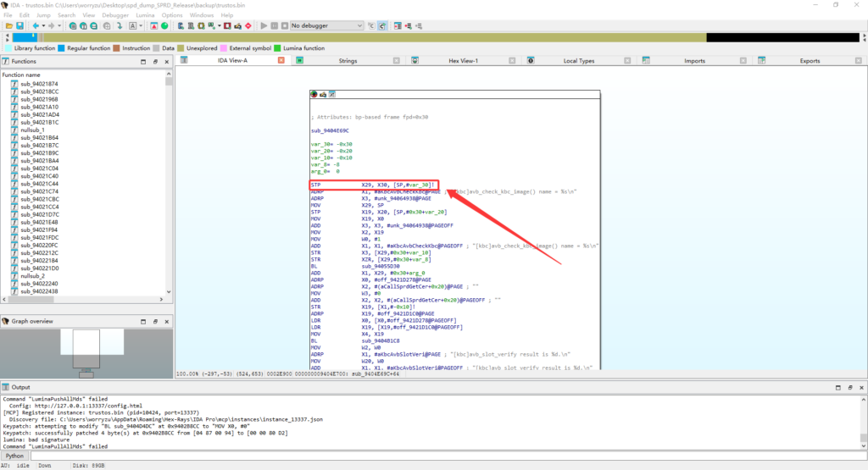Screen dimensions: 868x470
Task: Click the open file folder icon
Action: [9, 25]
